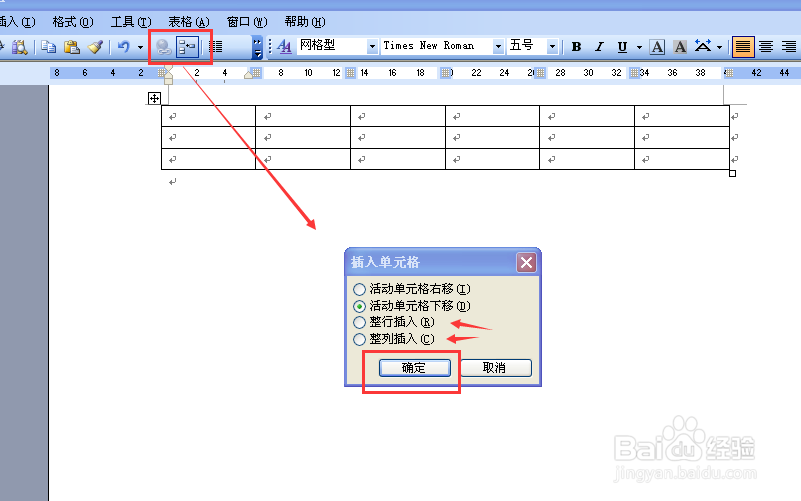801x501 pixels.
Task: Click the table move handle icon
Action: point(154,98)
